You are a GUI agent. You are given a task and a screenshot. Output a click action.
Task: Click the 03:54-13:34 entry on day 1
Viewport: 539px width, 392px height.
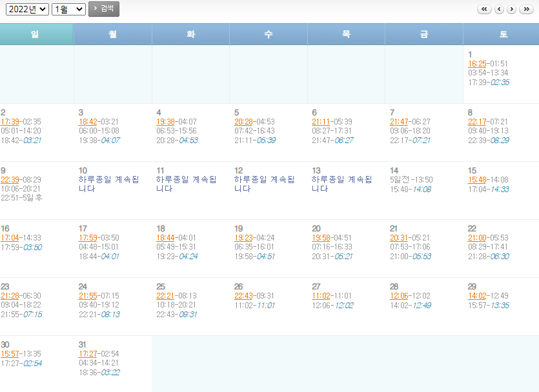488,73
